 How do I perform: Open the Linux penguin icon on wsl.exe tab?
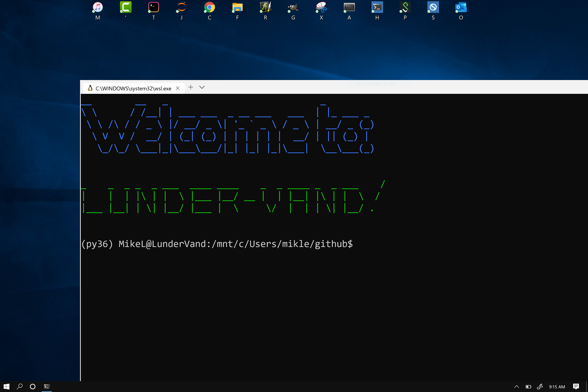(90, 88)
